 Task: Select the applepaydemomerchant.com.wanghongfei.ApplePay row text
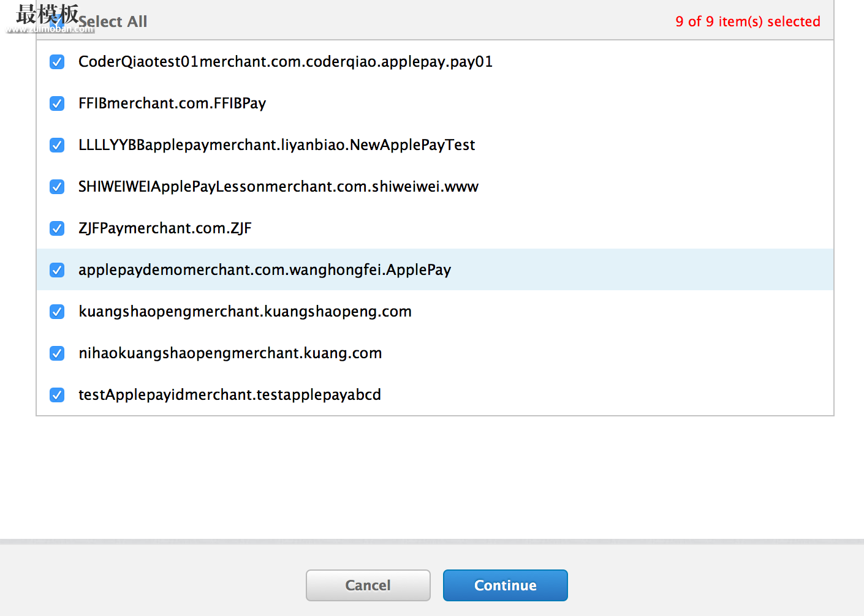click(x=265, y=270)
